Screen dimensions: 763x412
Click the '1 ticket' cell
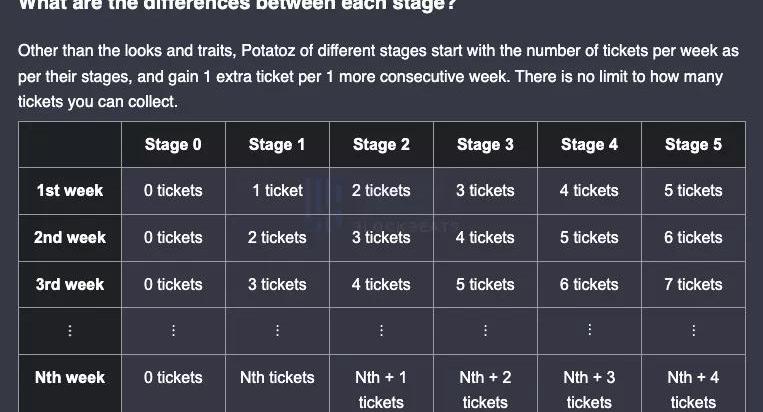tap(277, 190)
